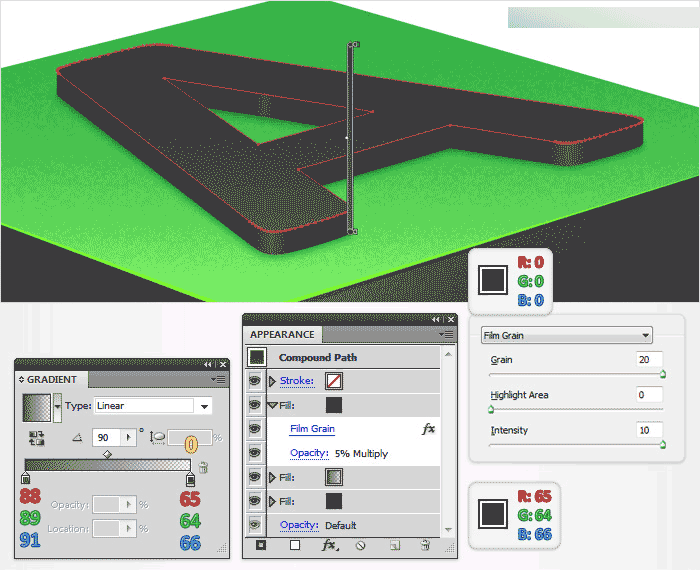Open the Stroke link in Appearance
700x570 pixels.
click(297, 381)
